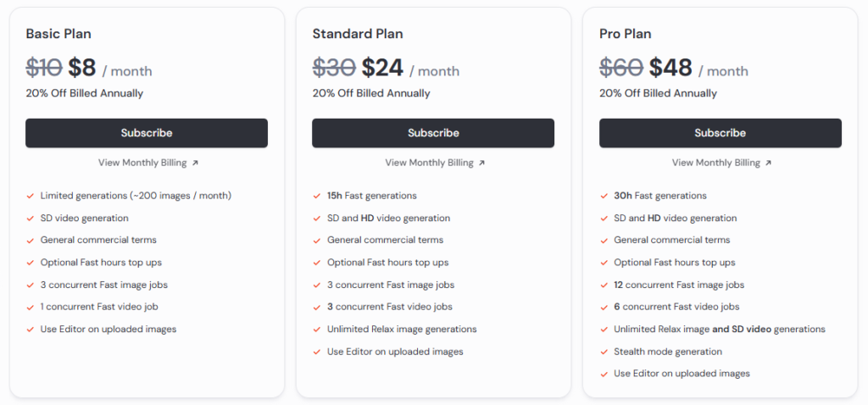Click arrow icon beside Standard Plan monthly billing

tap(482, 163)
